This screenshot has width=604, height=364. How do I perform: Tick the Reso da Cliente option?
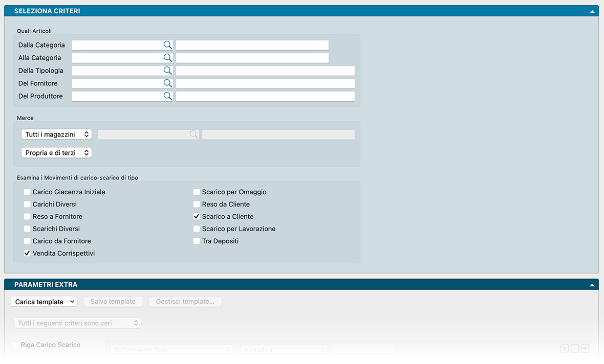tap(197, 204)
